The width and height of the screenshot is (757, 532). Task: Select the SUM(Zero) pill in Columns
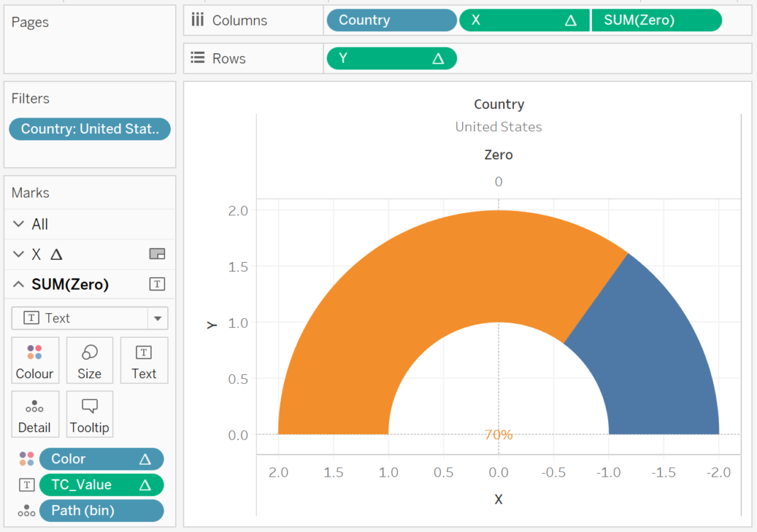(x=656, y=21)
